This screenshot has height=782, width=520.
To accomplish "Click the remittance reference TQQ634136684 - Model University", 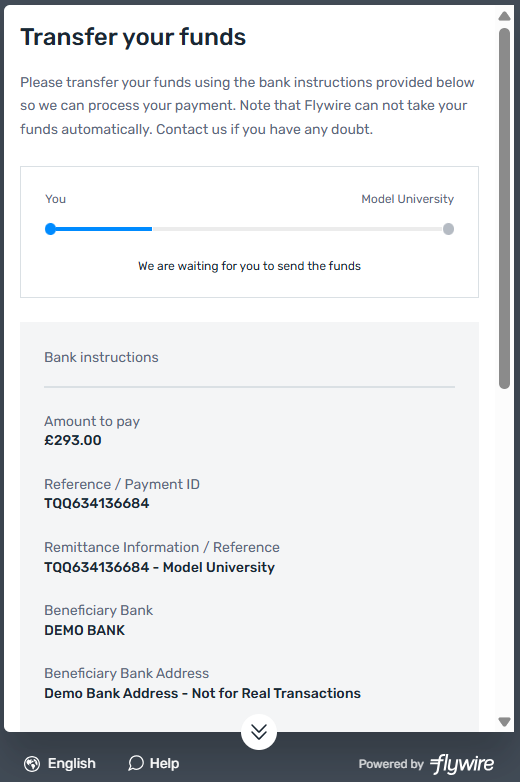I will point(160,568).
